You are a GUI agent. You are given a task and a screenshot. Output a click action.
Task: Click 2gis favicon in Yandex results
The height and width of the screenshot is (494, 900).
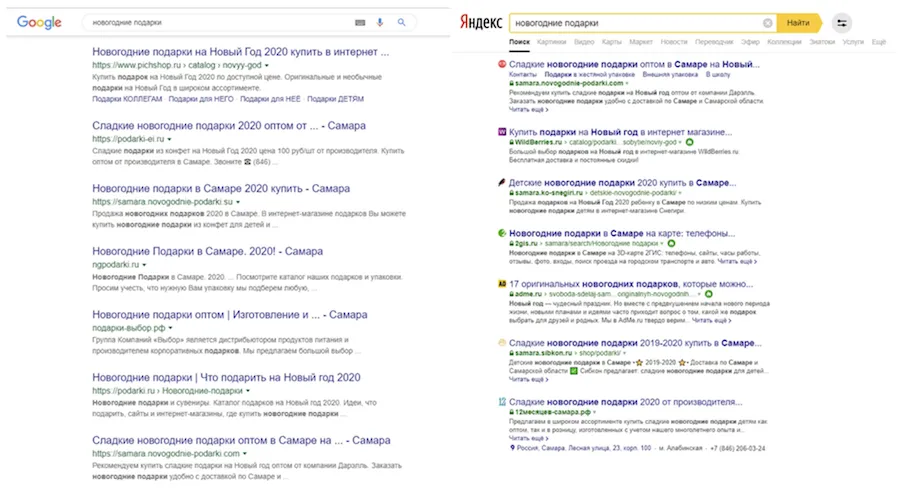(x=502, y=233)
